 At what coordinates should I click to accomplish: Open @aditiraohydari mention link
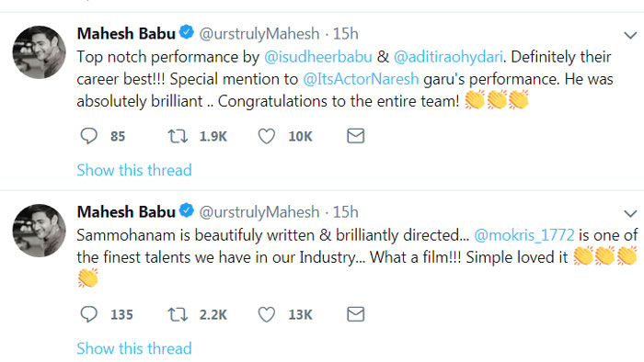click(x=448, y=57)
